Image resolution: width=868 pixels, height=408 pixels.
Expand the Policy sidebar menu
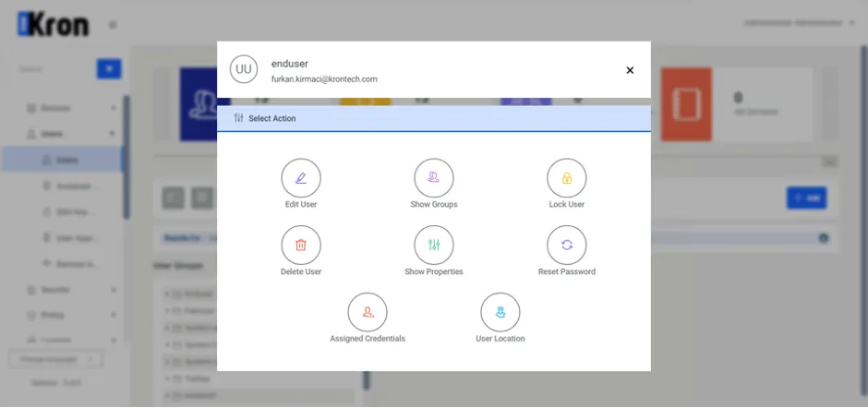click(x=71, y=315)
